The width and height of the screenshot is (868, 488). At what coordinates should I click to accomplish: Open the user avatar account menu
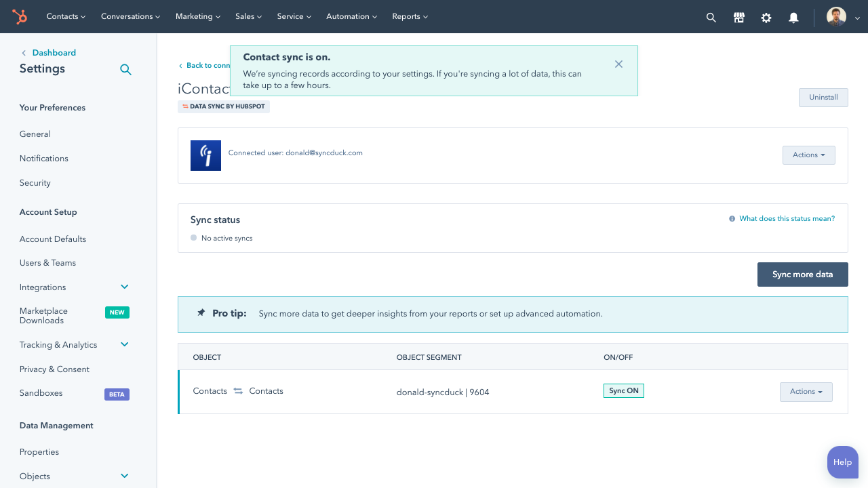[843, 17]
